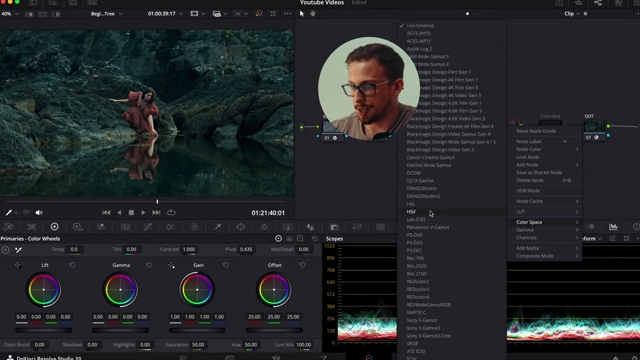Reset the Offset wheel
This screenshot has height=360, width=640.
pyautogui.click(x=302, y=265)
